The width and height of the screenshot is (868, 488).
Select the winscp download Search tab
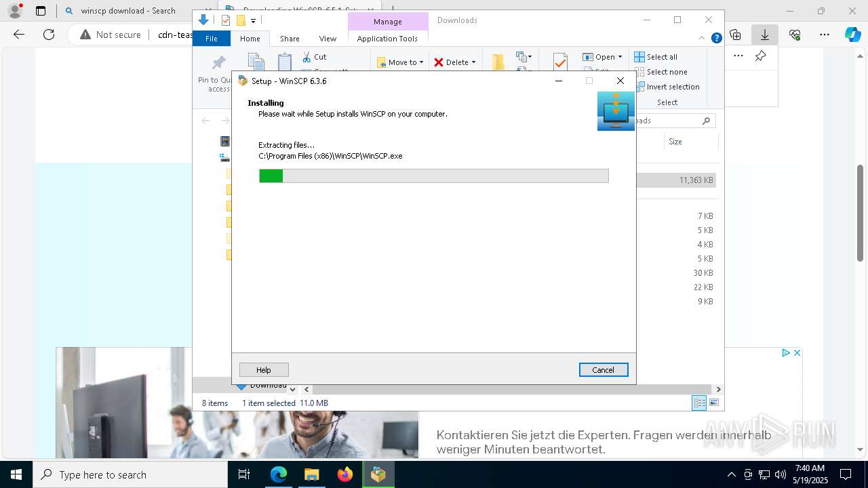[129, 11]
